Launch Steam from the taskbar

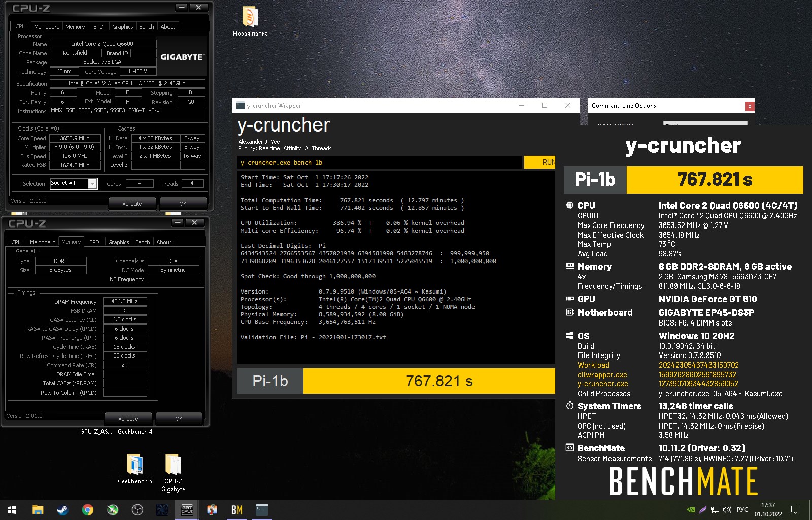pyautogui.click(x=62, y=510)
